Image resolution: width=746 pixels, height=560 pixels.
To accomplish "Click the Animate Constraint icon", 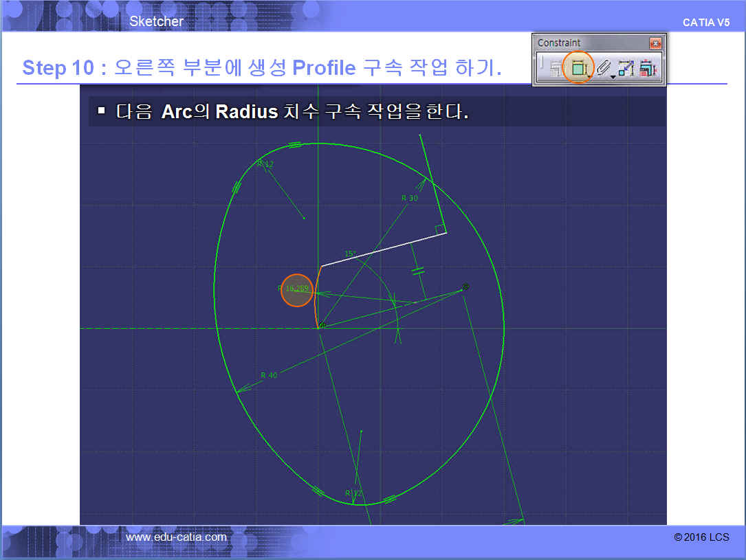I will point(626,68).
